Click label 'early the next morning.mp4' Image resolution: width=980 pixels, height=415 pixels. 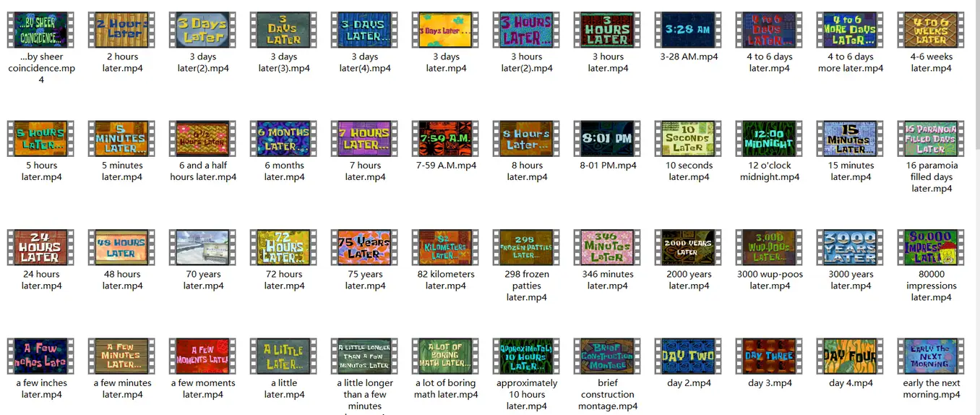[x=932, y=389]
